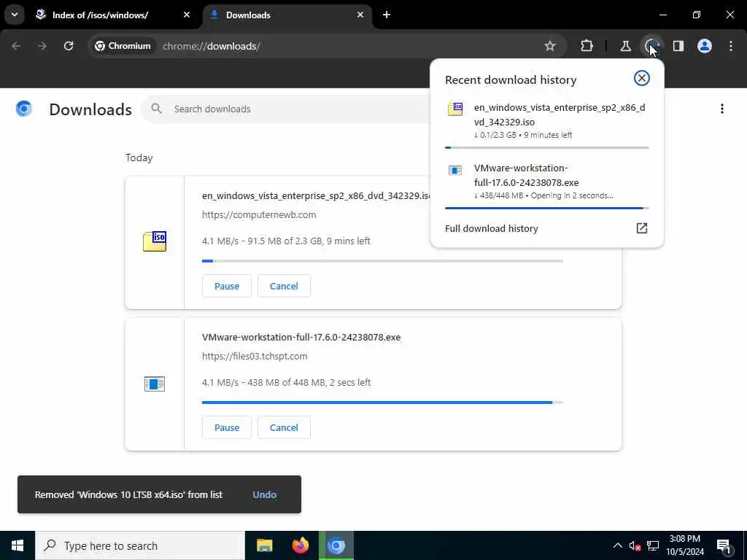Click the search magnifier icon

(156, 109)
